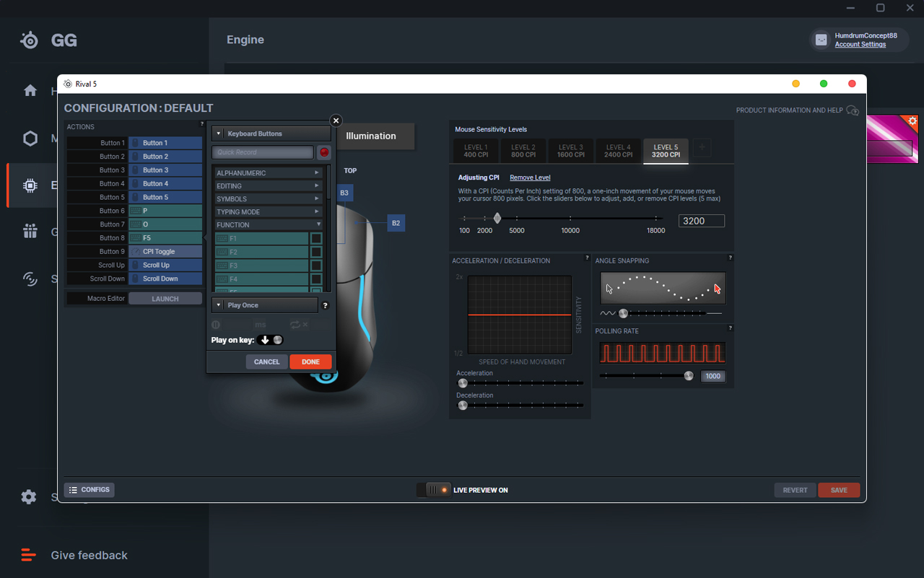
Task: Select the Level 5 3200 CPI tab
Action: [666, 151]
